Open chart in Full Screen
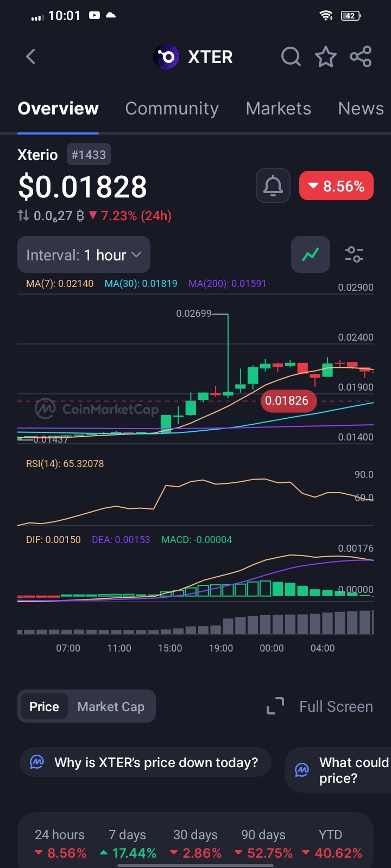Screen dimensions: 391x868 tap(336, 706)
